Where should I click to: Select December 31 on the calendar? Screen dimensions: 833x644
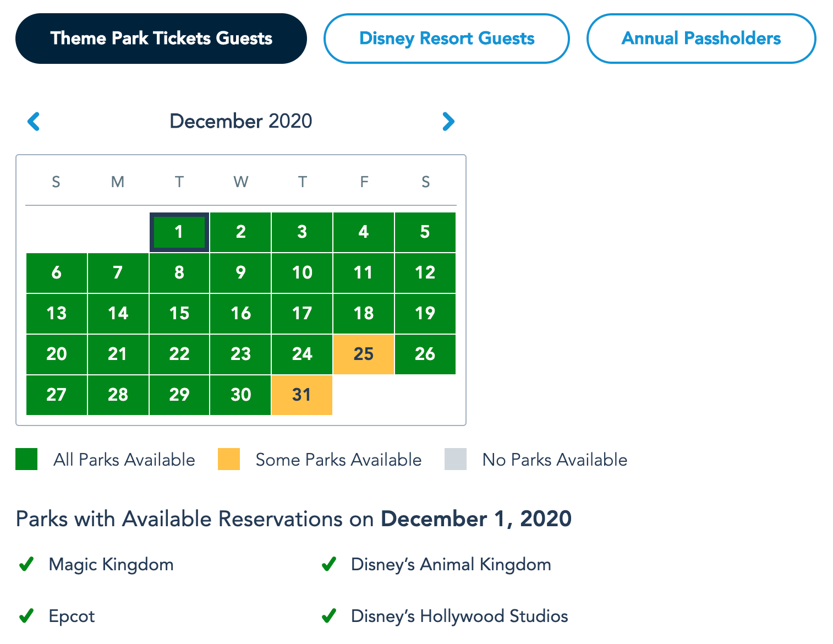(302, 395)
